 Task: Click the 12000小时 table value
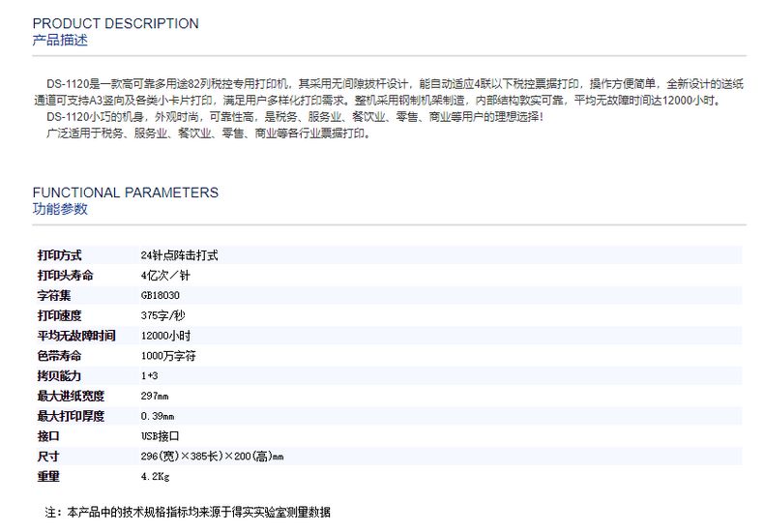pos(165,336)
